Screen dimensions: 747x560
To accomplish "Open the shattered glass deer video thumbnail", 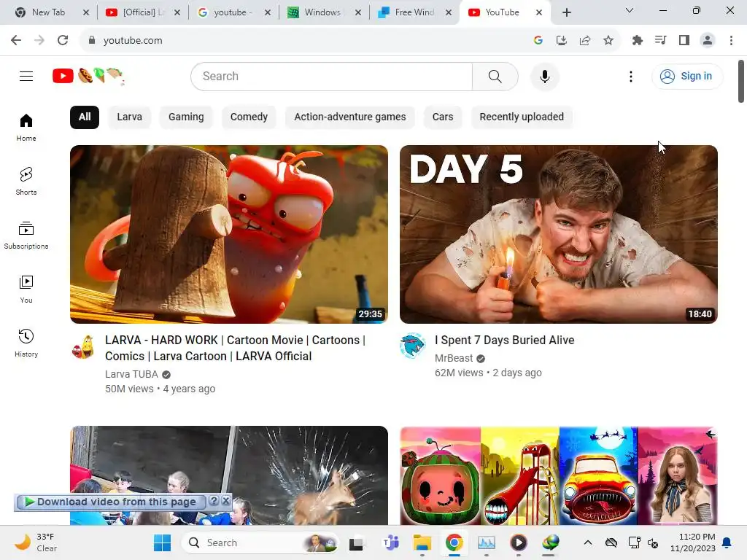I will (x=228, y=475).
